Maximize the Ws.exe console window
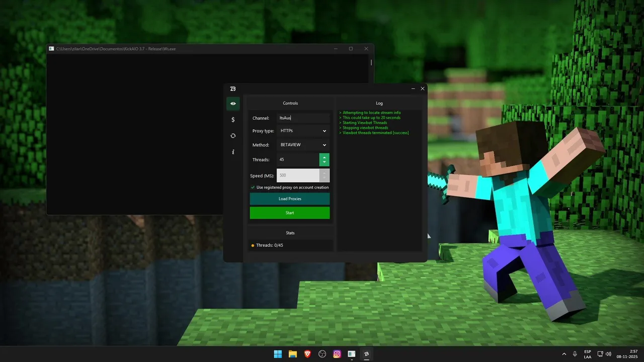644x362 pixels. (351, 49)
